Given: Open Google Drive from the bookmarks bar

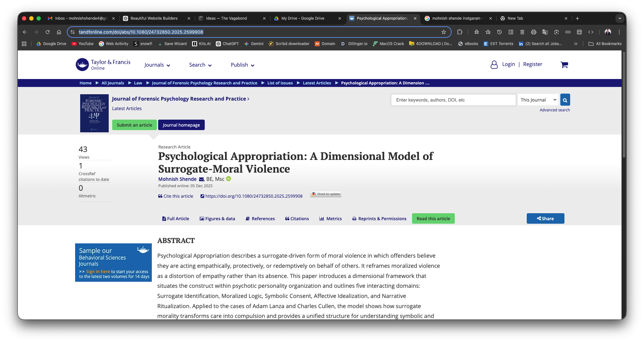Looking at the screenshot, I should click(x=51, y=44).
